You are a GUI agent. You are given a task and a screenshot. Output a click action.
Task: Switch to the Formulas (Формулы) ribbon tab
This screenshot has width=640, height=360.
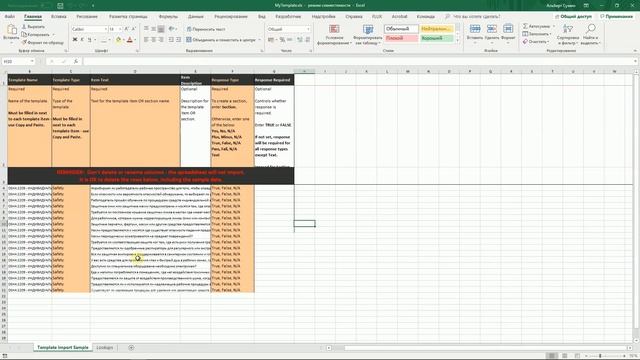coord(168,16)
